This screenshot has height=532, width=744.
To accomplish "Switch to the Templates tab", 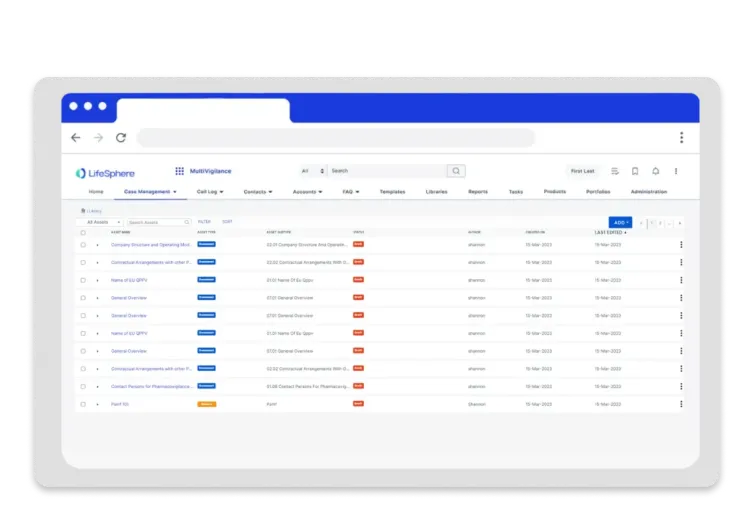I will coord(392,192).
